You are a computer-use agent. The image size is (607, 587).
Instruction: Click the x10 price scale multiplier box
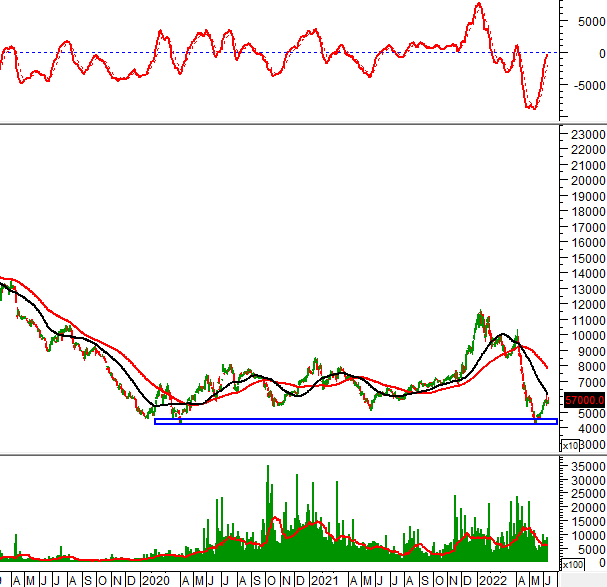click(x=569, y=445)
